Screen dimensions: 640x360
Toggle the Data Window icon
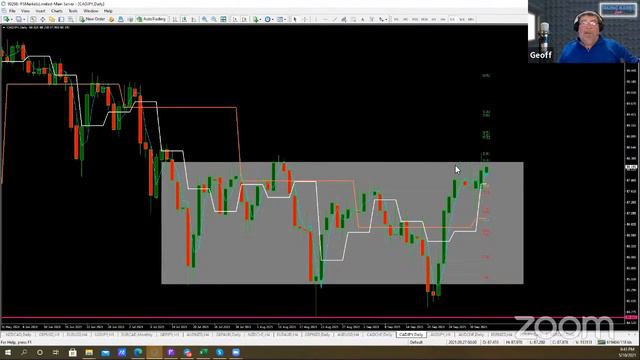click(42, 19)
